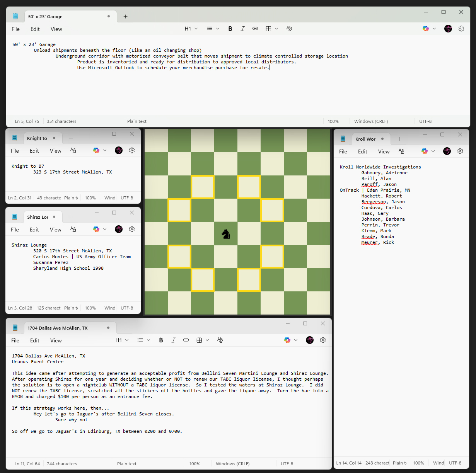Insert link in 1704 Dallas Ave toolbar
The image size is (476, 473).
pyautogui.click(x=186, y=340)
